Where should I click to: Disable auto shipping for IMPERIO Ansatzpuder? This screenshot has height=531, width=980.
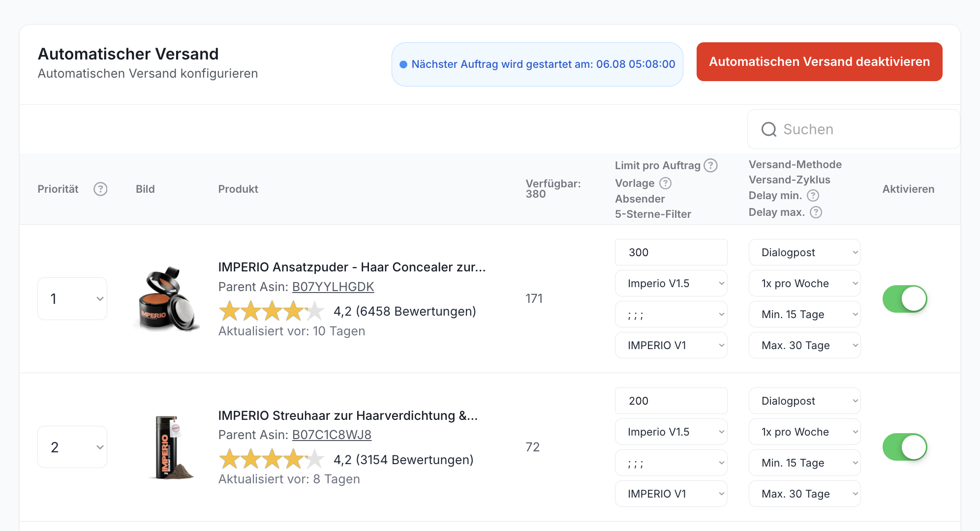pos(905,299)
